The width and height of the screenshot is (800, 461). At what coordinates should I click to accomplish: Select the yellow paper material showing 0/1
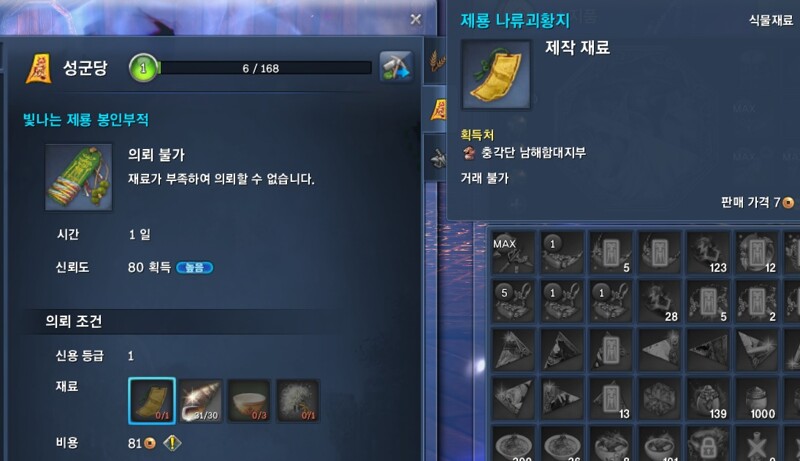tap(152, 401)
